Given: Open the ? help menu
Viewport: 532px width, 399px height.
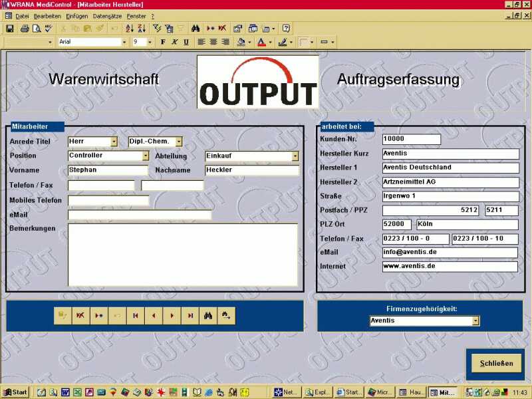Looking at the screenshot, I should 153,16.
